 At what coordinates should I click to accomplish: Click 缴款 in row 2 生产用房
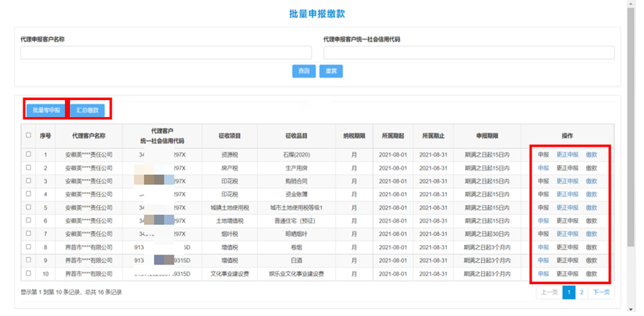coord(592,168)
